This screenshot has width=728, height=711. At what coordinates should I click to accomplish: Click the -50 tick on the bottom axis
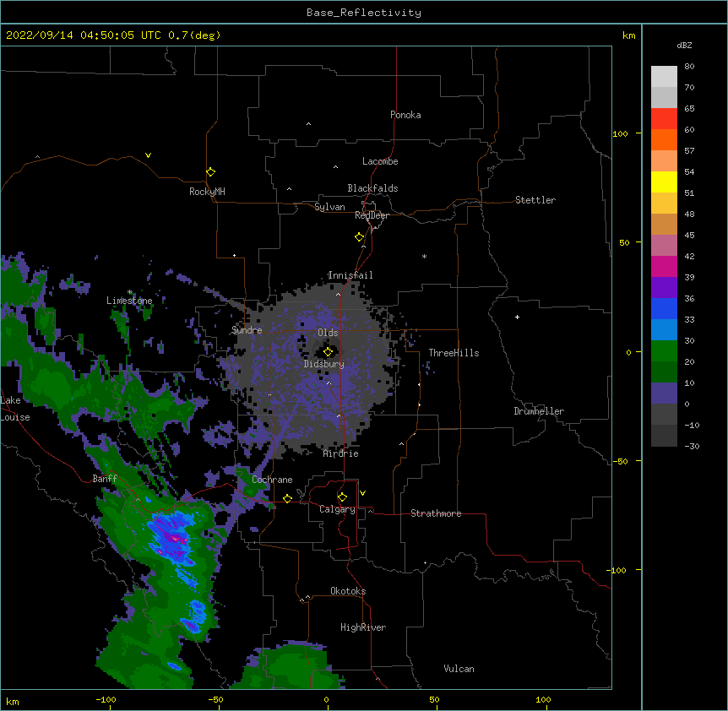point(216,699)
